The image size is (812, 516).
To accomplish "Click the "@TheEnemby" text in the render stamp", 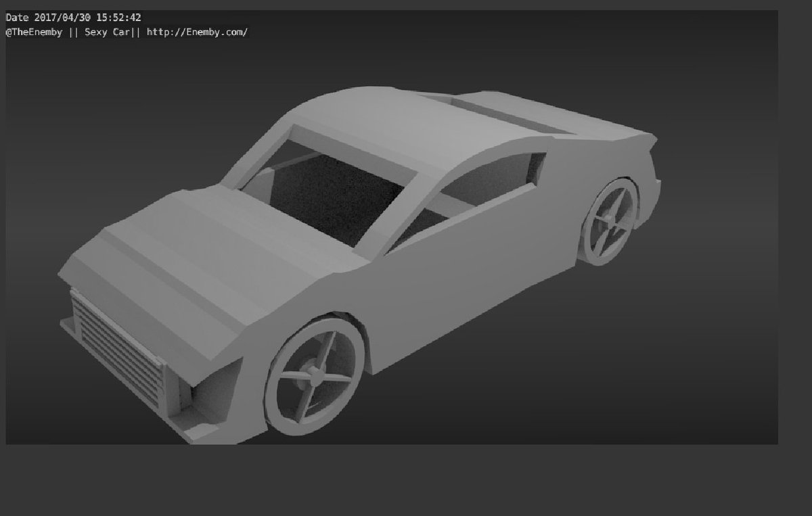I will [x=34, y=32].
